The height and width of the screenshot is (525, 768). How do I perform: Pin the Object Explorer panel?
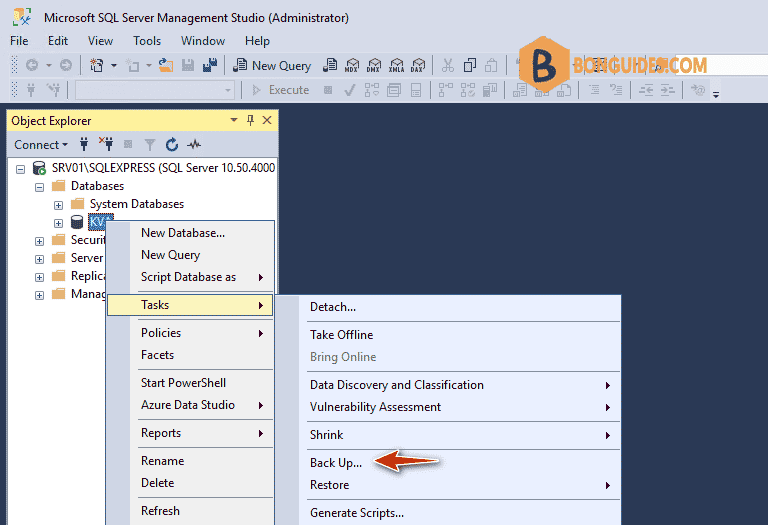250,120
